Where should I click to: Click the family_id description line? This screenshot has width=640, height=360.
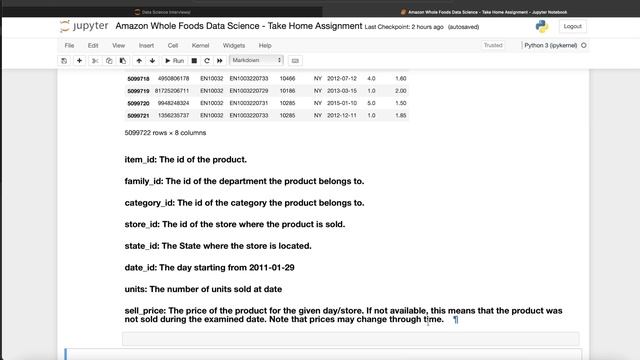[x=244, y=181]
